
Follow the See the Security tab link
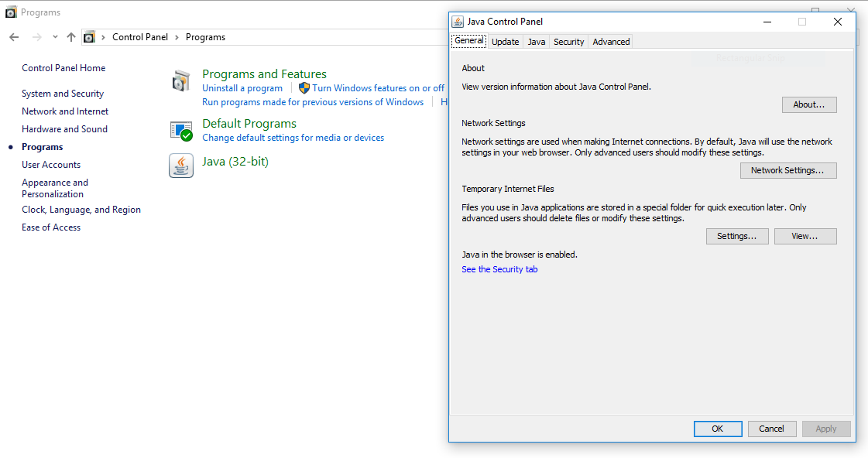click(500, 269)
